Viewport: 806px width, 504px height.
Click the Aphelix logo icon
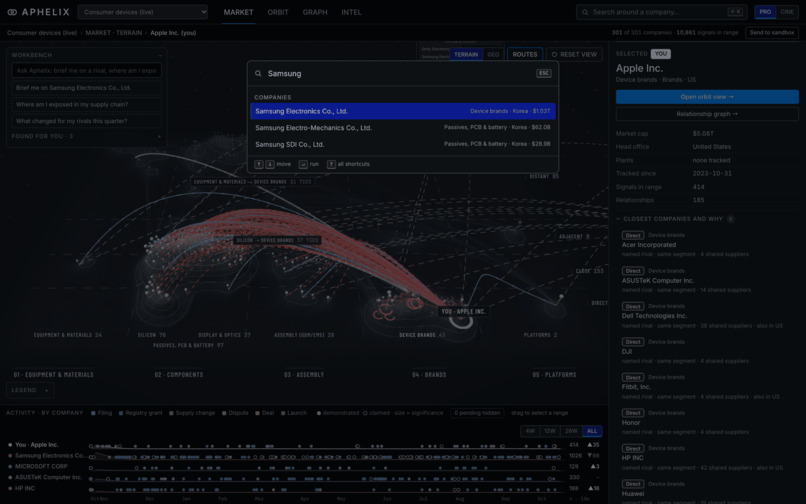(x=12, y=12)
